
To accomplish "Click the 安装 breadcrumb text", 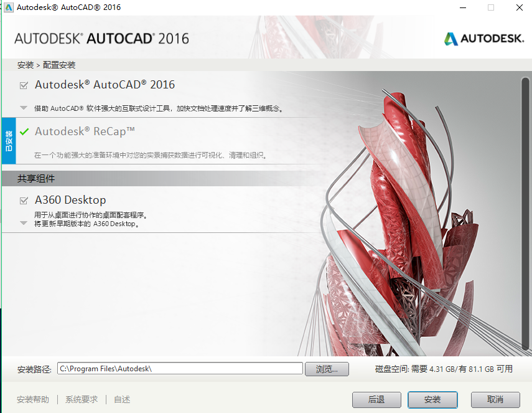I will (x=26, y=65).
